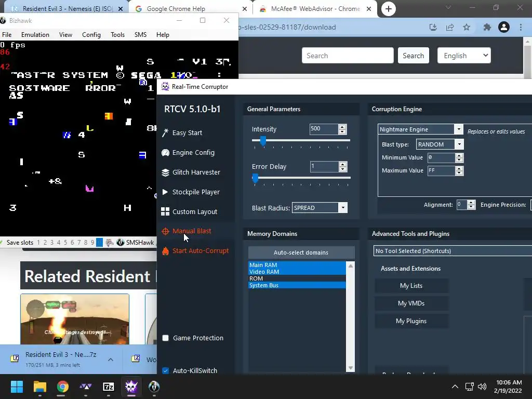Open 7-Zip from taskbar
The height and width of the screenshot is (399, 532).
[108, 387]
